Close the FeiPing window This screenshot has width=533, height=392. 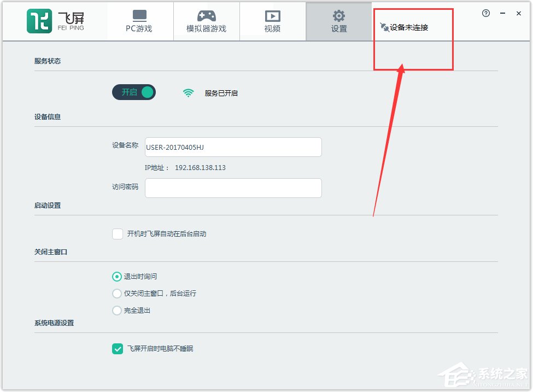(519, 13)
